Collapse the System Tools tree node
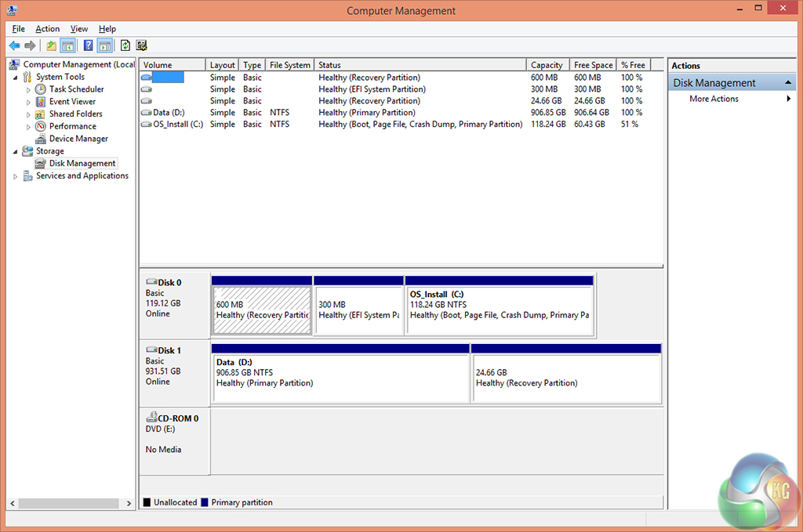This screenshot has height=532, width=803. (x=16, y=77)
